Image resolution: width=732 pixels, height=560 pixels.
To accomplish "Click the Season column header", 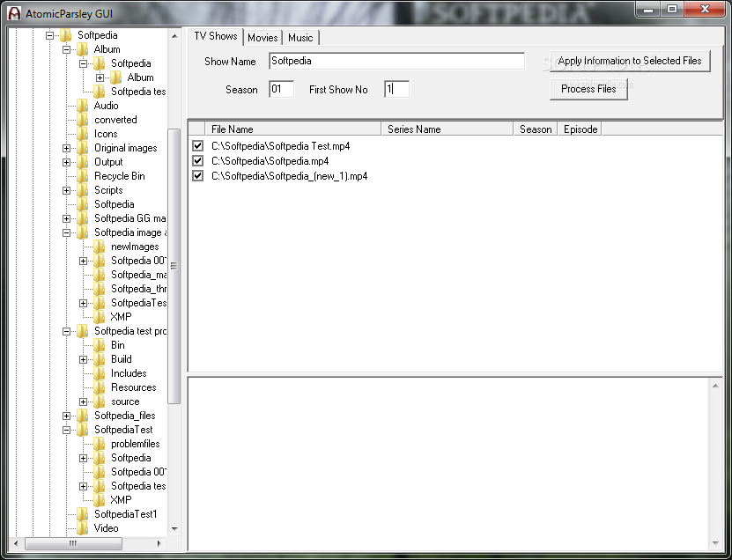I will [536, 129].
